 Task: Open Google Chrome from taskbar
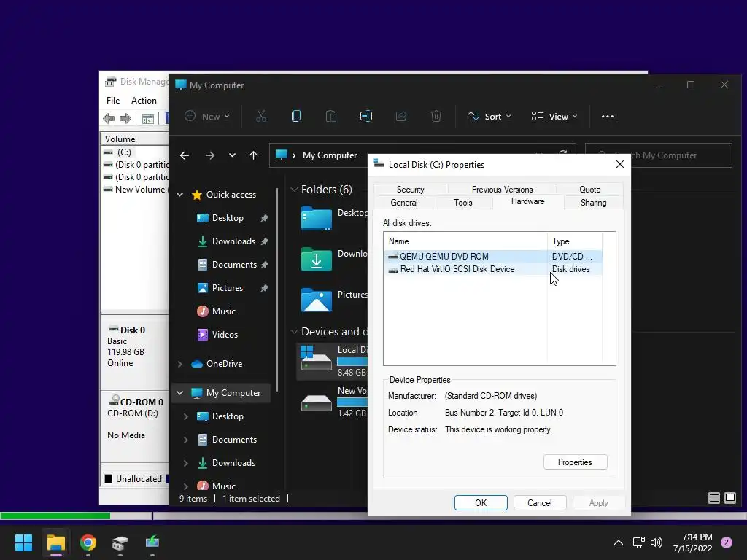click(88, 542)
